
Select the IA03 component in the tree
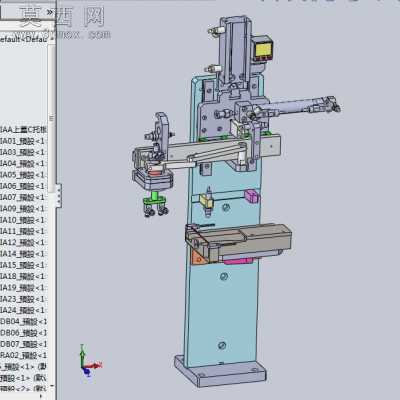(23, 152)
